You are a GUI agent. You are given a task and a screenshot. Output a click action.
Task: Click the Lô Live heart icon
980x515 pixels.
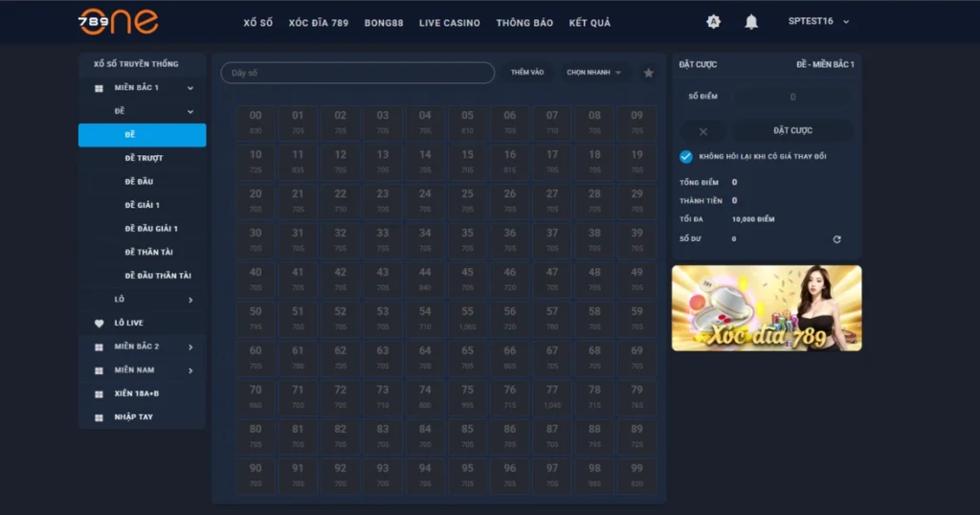[x=99, y=324]
